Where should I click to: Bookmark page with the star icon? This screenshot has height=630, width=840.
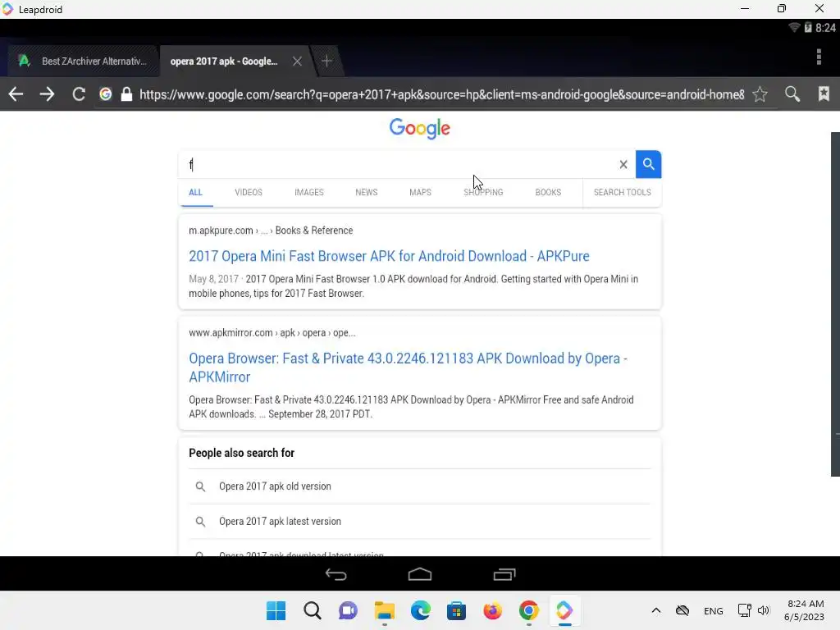point(760,94)
